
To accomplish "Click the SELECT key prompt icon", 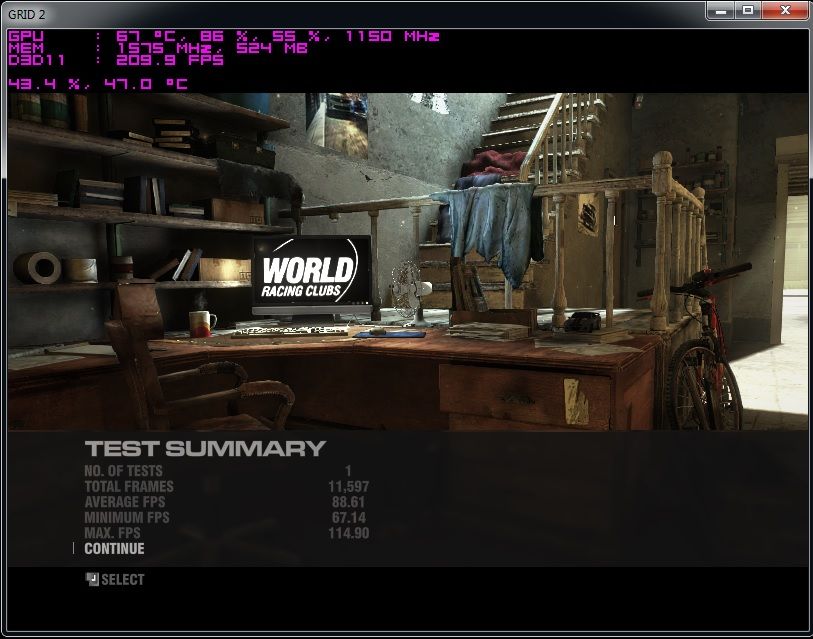I will [92, 579].
